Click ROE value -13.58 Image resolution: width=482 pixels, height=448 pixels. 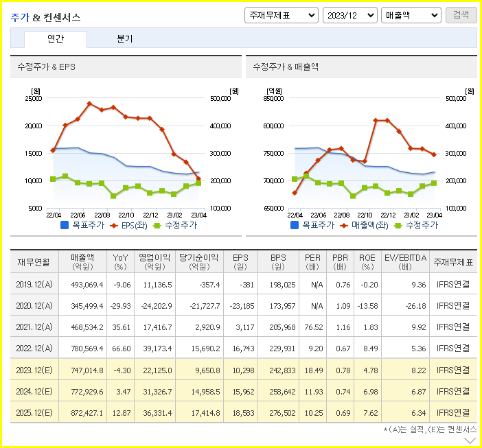pyautogui.click(x=367, y=306)
